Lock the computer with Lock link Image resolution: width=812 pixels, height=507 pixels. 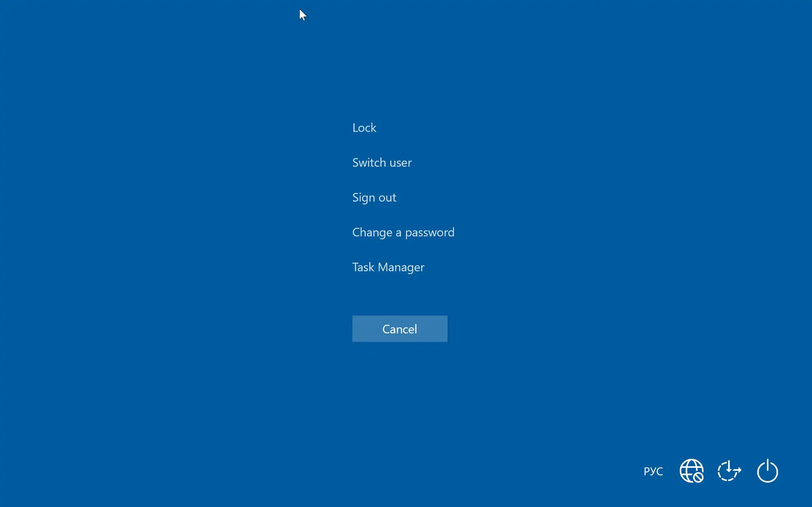[364, 128]
